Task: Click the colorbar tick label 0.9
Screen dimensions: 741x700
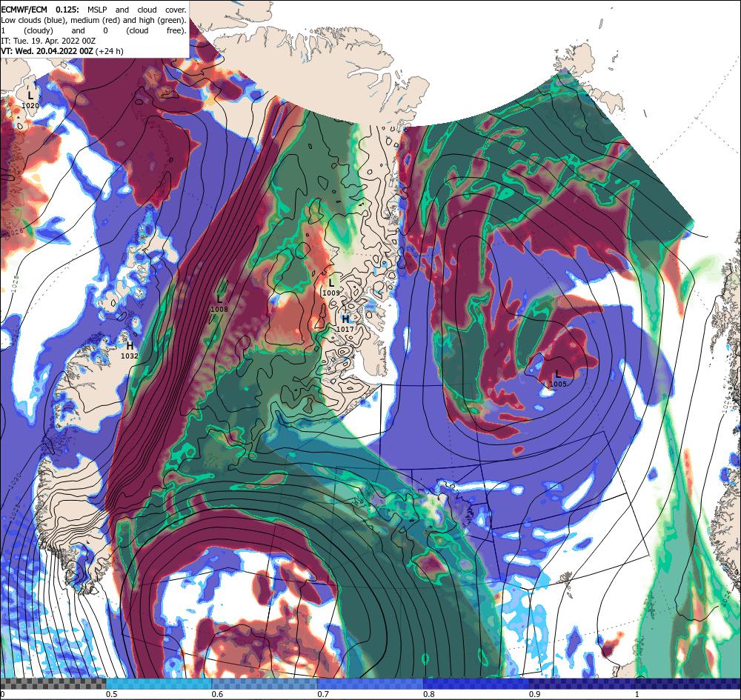Action: tap(535, 694)
